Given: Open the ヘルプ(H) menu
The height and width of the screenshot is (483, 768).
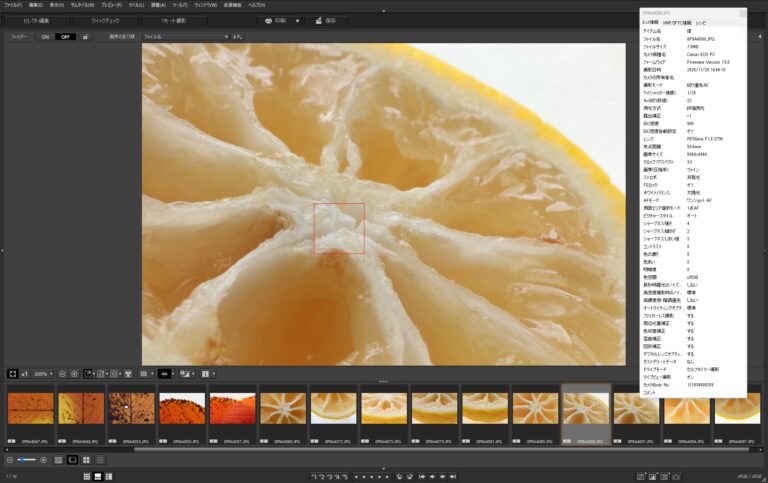Looking at the screenshot, I should 257,5.
